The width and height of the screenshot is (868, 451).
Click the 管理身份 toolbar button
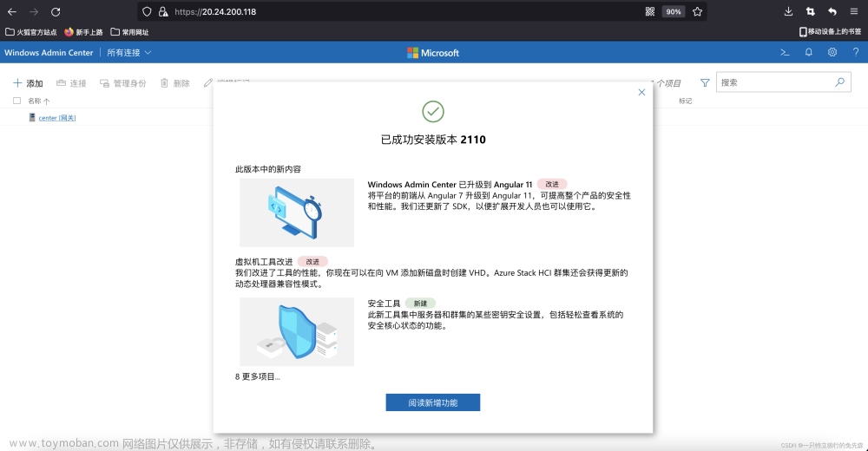click(x=123, y=83)
